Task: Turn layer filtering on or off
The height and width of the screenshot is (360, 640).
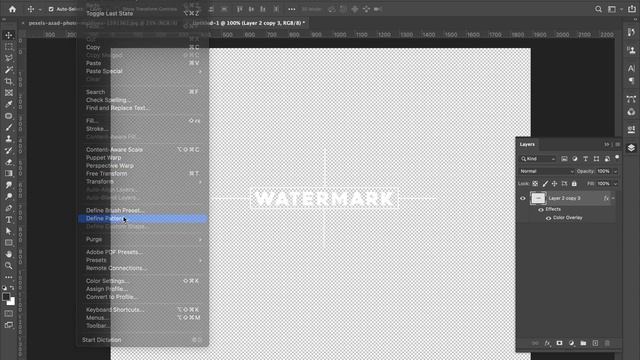Action: point(617,158)
